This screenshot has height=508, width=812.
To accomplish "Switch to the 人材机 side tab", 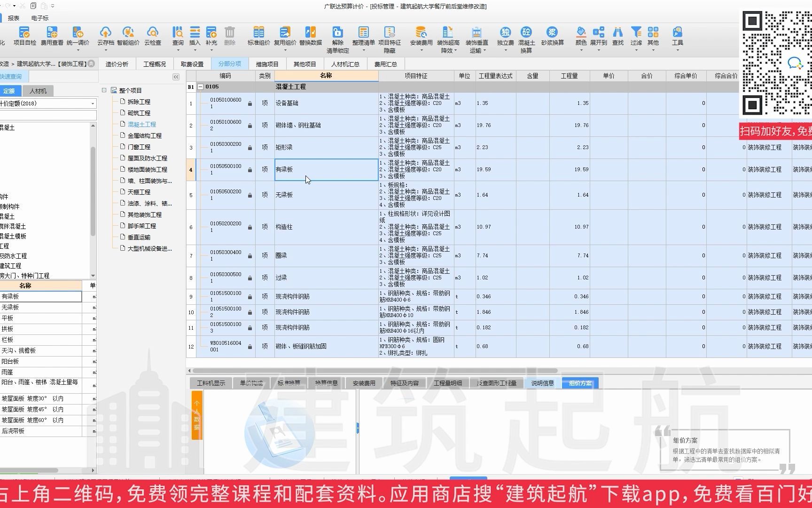I will click(38, 91).
